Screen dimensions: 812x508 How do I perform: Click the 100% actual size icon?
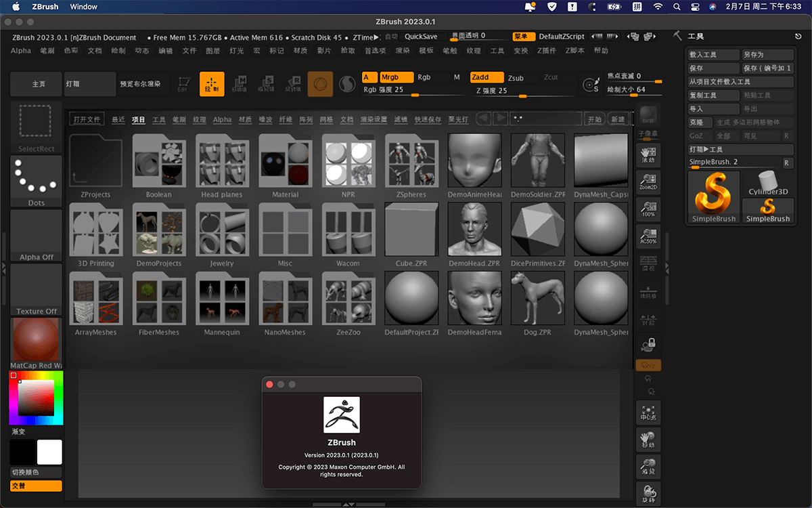coord(648,208)
